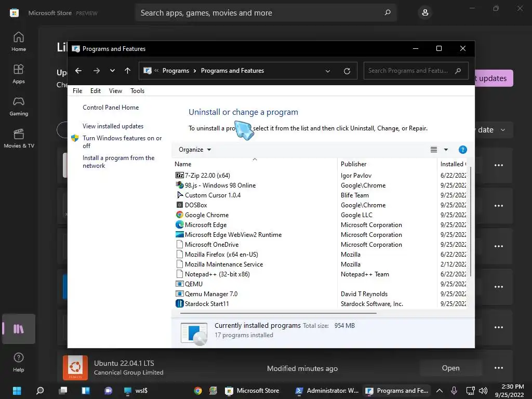Open taskbar search magnifier
The width and height of the screenshot is (532, 399).
tap(39, 391)
